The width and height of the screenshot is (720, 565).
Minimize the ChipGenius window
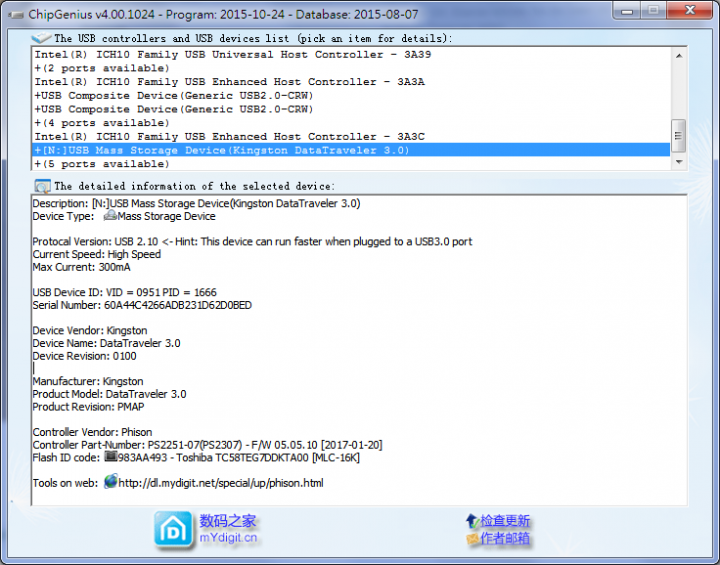(626, 10)
